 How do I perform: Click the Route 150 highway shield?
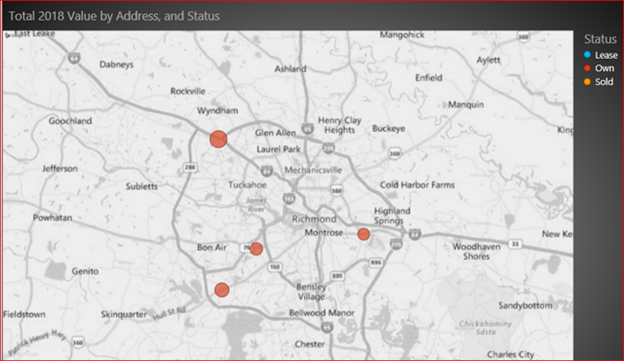pyautogui.click(x=275, y=267)
